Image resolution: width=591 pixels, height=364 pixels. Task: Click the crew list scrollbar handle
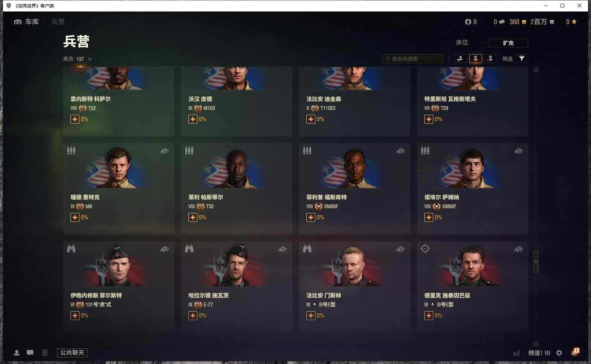(536, 261)
